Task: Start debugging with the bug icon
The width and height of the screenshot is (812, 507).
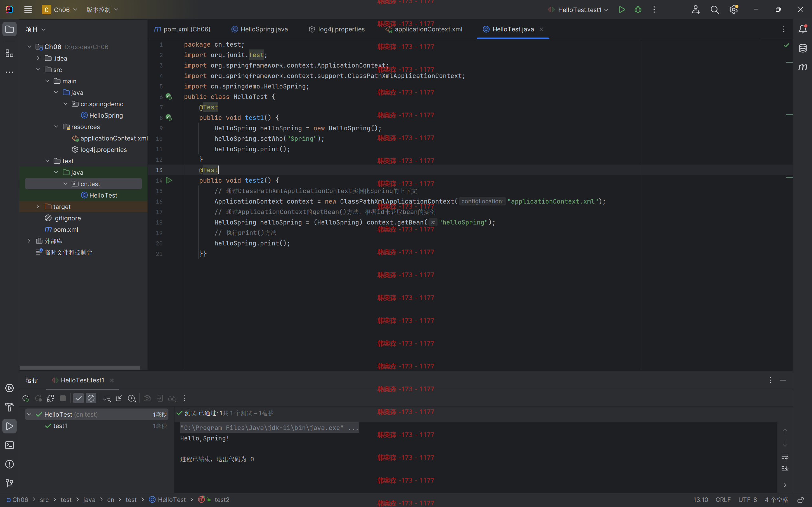Action: 638,10
